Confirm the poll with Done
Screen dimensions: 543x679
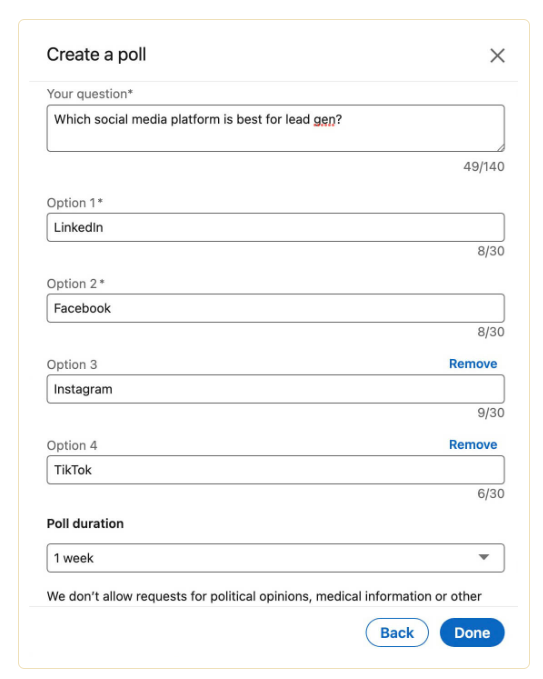pos(472,633)
